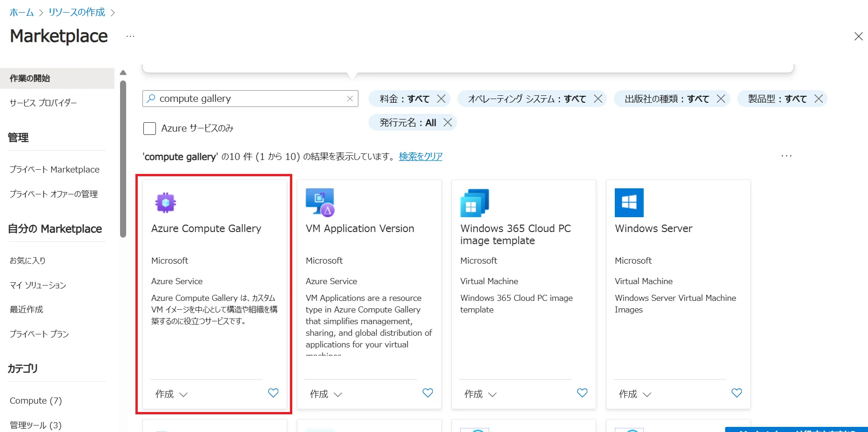
Task: Click the 管理 sidebar section heading
Action: click(18, 137)
